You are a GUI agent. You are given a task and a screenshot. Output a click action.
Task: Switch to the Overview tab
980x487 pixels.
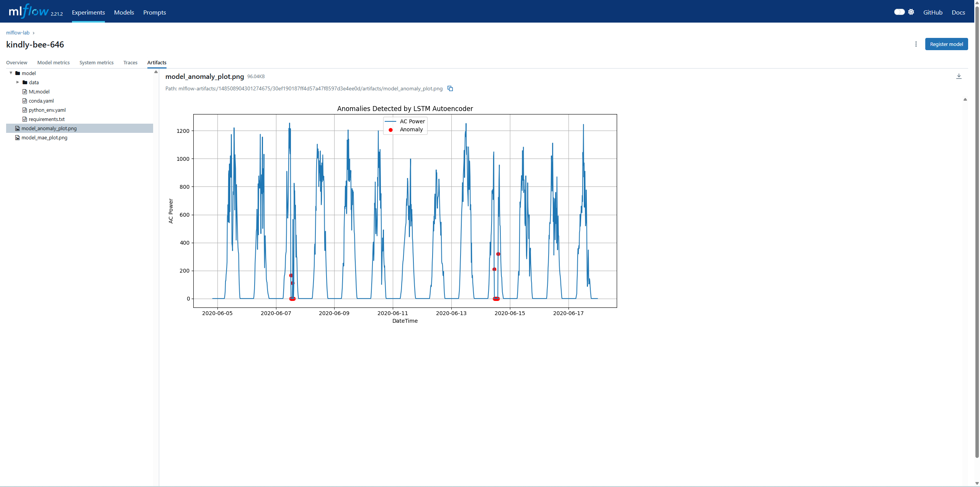pyautogui.click(x=16, y=62)
